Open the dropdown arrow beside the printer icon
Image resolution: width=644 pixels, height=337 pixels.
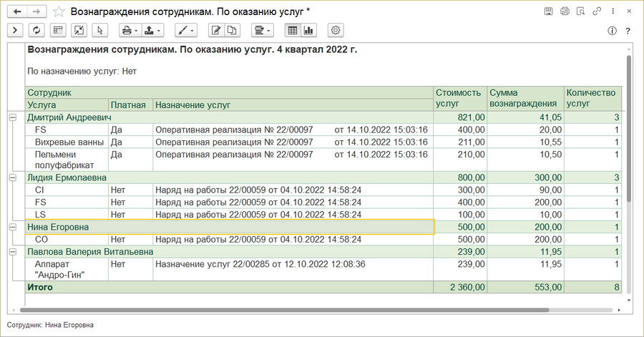(x=137, y=31)
